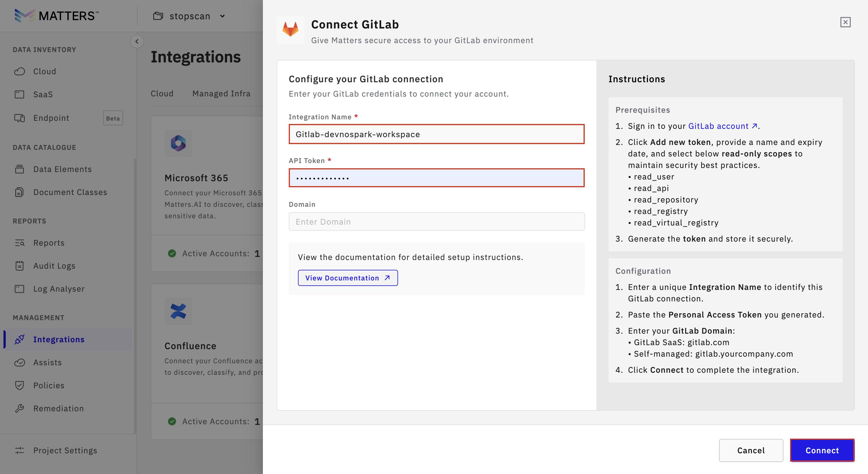The height and width of the screenshot is (474, 868).
Task: Cancel the GitLab connection
Action: point(751,450)
